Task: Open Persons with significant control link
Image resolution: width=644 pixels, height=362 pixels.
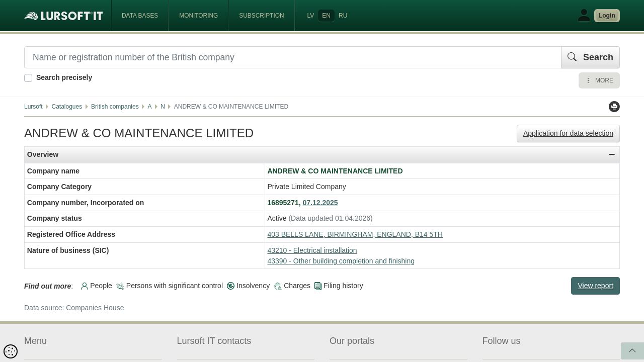Action: (174, 286)
